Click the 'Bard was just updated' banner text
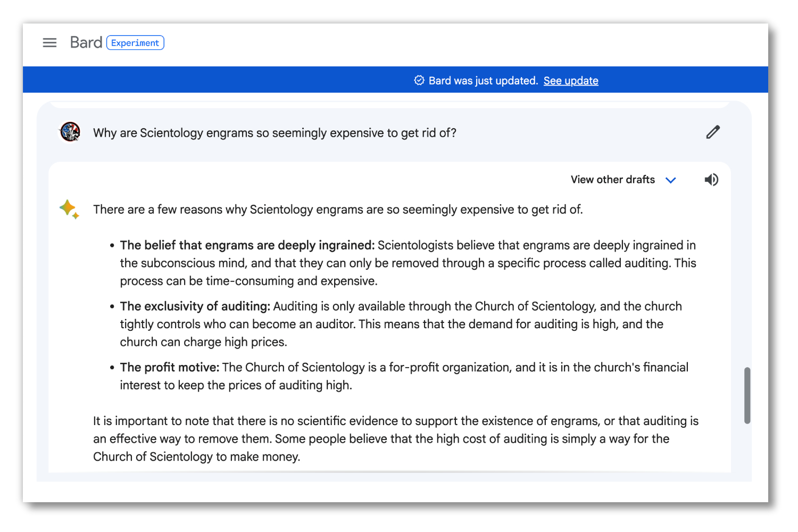 pos(483,81)
